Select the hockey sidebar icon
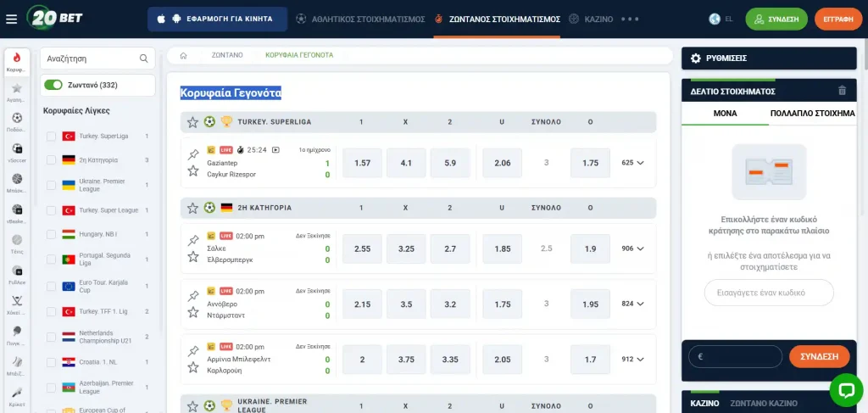 point(17,300)
